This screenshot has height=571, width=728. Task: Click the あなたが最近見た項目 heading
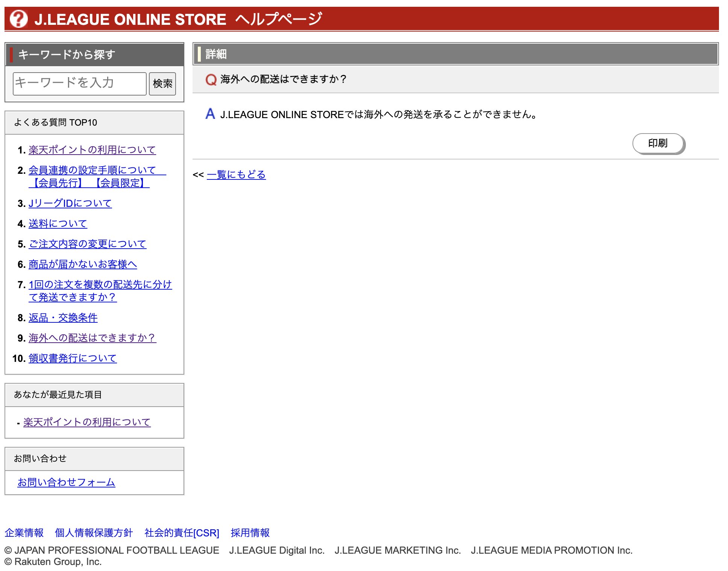[58, 395]
